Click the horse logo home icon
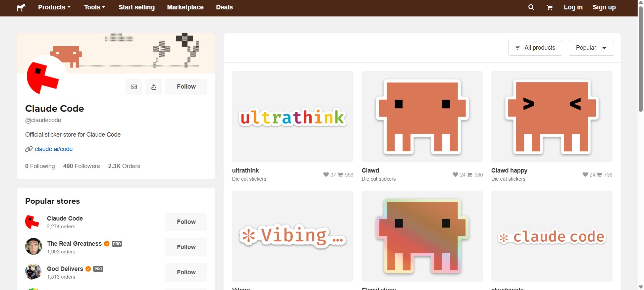 click(x=21, y=7)
